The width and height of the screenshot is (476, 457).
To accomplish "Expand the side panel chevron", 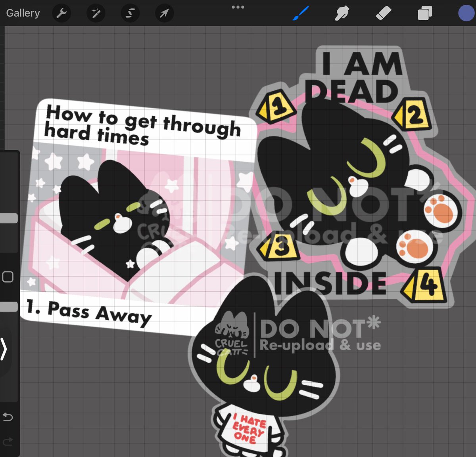I will pos(4,349).
